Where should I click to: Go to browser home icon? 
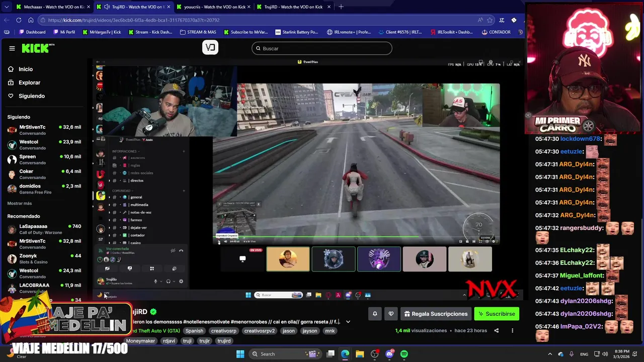click(x=31, y=20)
